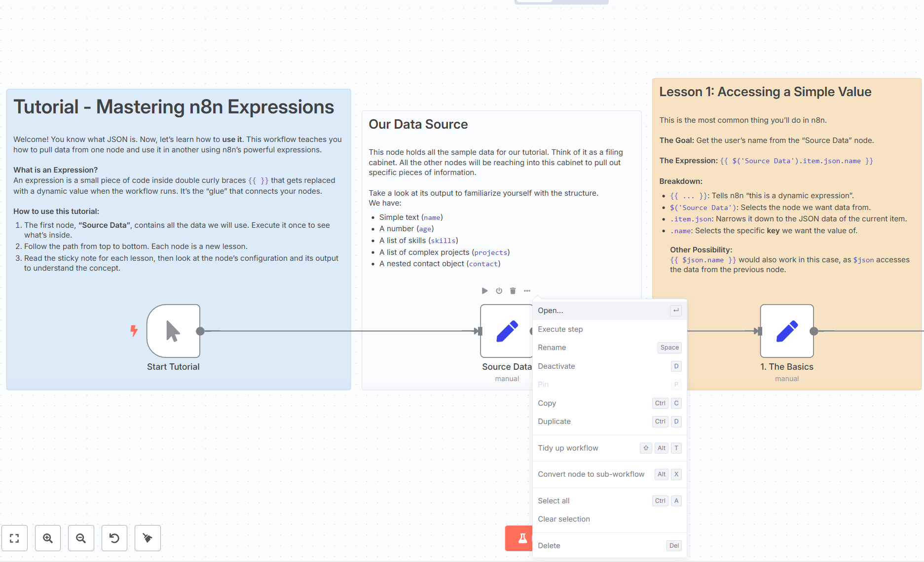Select the Start Tutorial trigger node
This screenshot has width=924, height=562.
click(173, 331)
